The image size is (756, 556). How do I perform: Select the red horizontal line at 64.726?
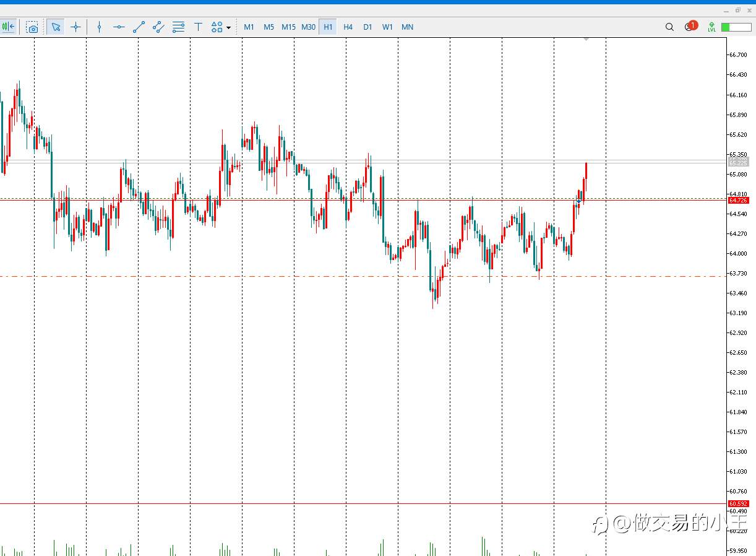[364, 201]
